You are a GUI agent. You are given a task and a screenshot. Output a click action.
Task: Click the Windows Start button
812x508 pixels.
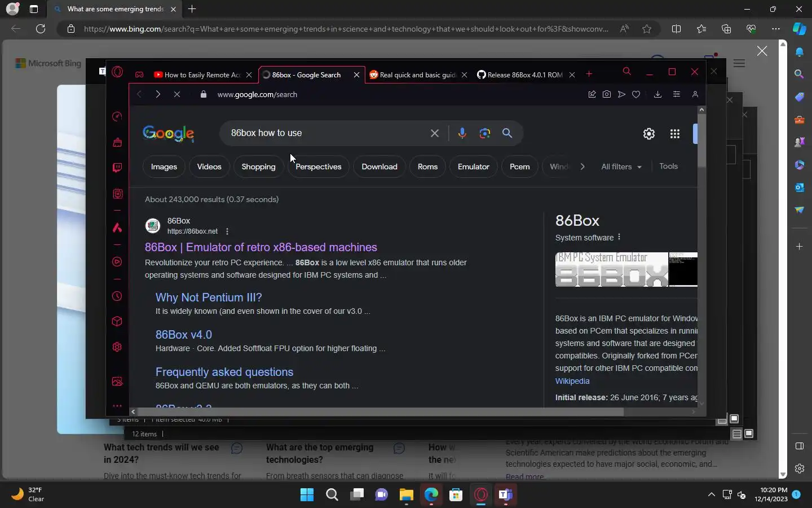(307, 495)
